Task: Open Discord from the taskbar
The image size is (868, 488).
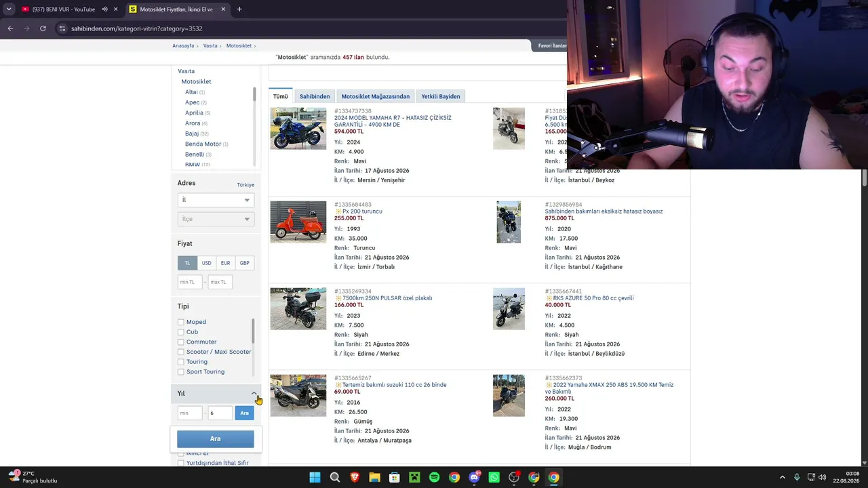Action: pos(474,477)
